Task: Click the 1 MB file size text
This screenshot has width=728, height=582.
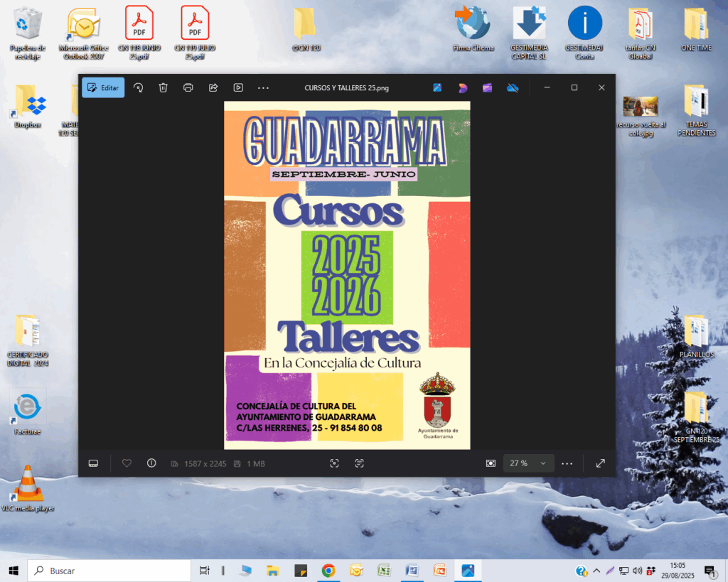Action: (256, 463)
